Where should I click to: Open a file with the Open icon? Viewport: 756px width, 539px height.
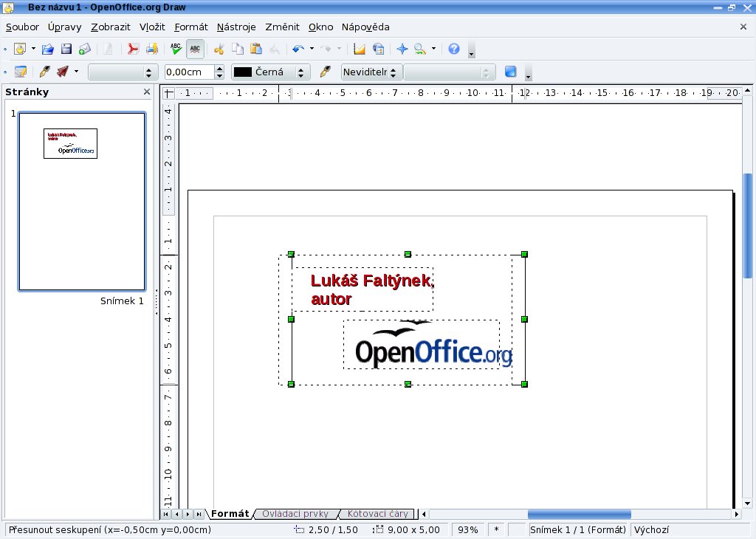pos(47,49)
